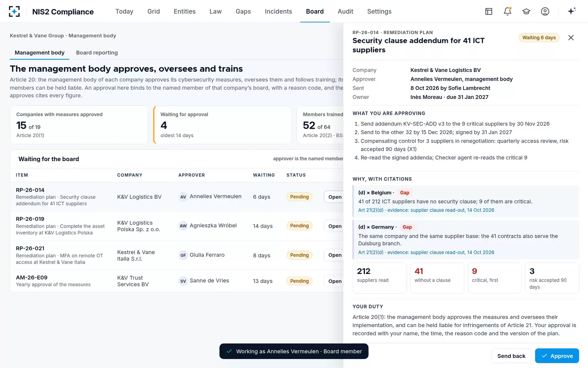Click Pending status for RP-26-019
Viewport: 588px width, 368px height.
299,226
